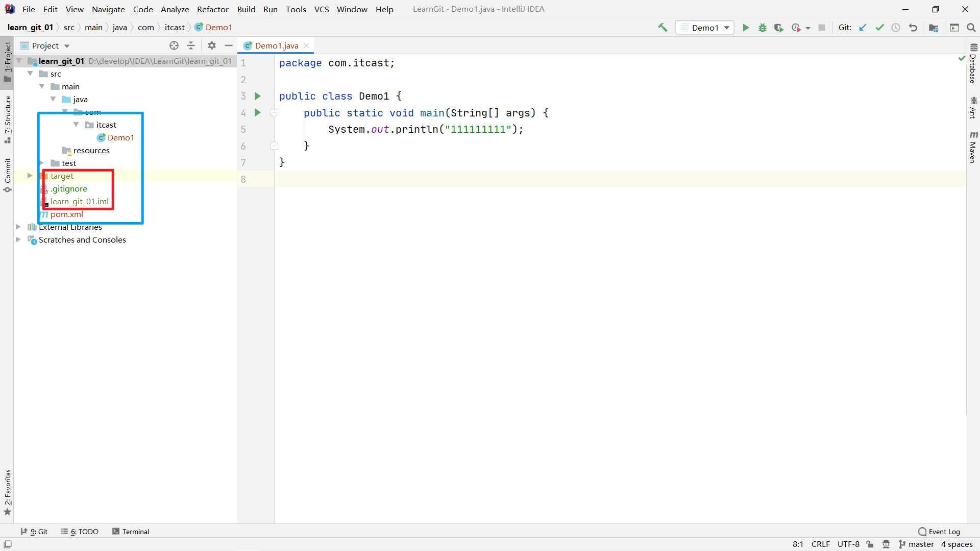
Task: Expand Scratches and Consoles
Action: (18, 239)
